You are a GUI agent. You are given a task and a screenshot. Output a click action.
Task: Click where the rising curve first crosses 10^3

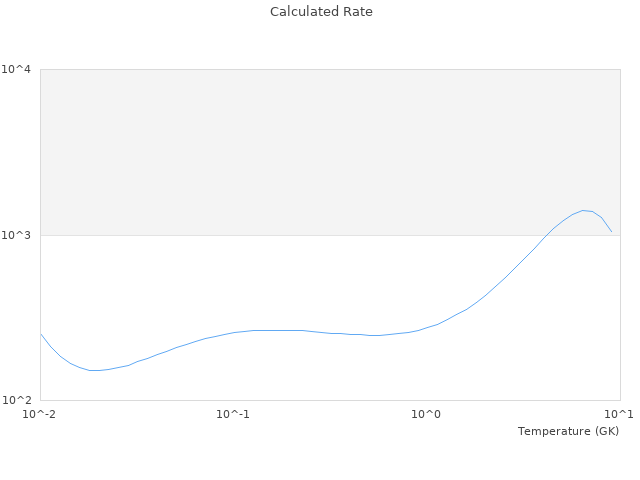[546, 235]
